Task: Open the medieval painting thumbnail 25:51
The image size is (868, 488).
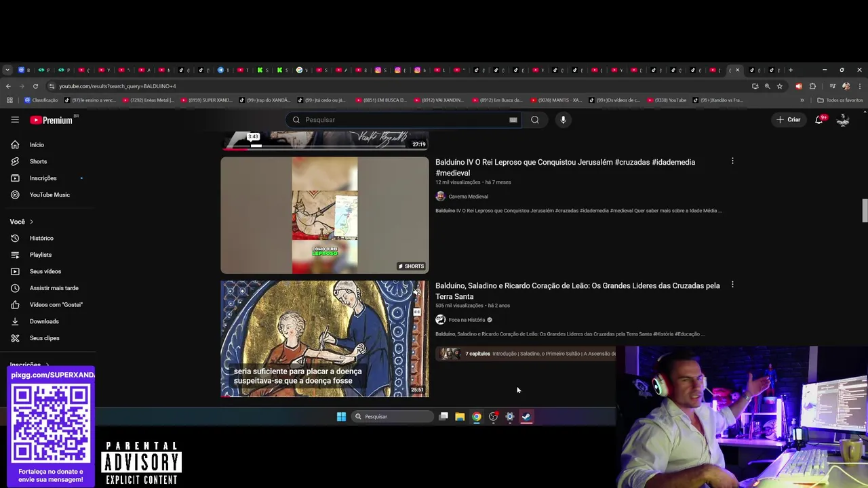Action: point(325,339)
